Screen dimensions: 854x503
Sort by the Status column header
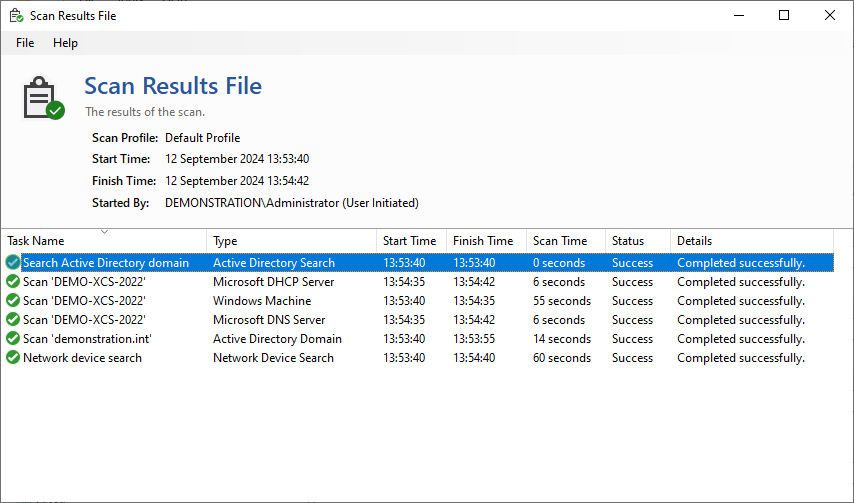[x=638, y=241]
